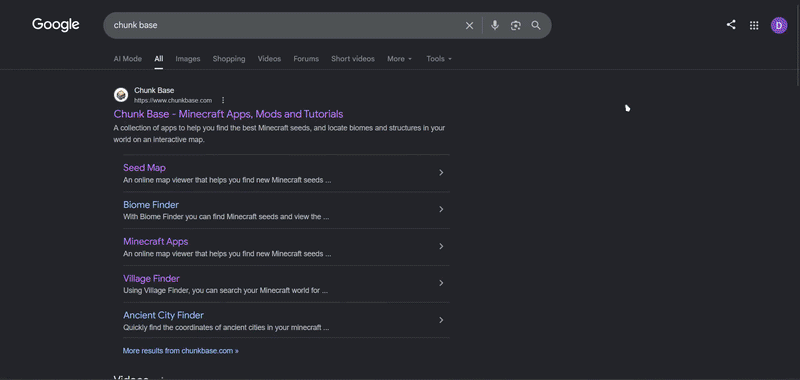Open the Village Finder sitelink
The image size is (800, 380).
click(x=151, y=278)
